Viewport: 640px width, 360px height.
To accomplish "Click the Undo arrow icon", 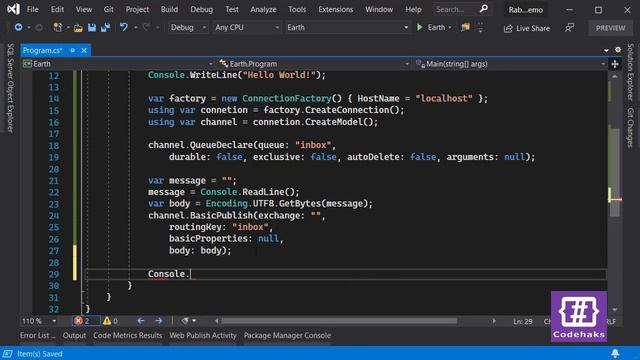I will tap(123, 27).
